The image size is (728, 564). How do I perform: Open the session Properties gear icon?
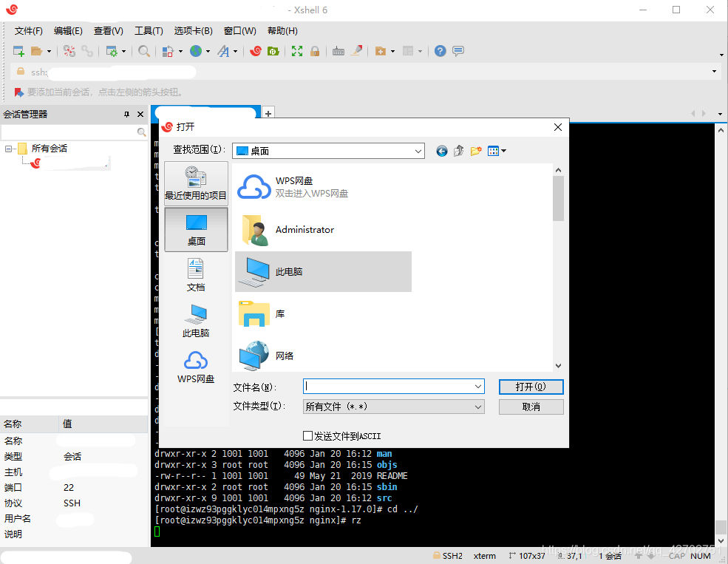pyautogui.click(x=112, y=51)
